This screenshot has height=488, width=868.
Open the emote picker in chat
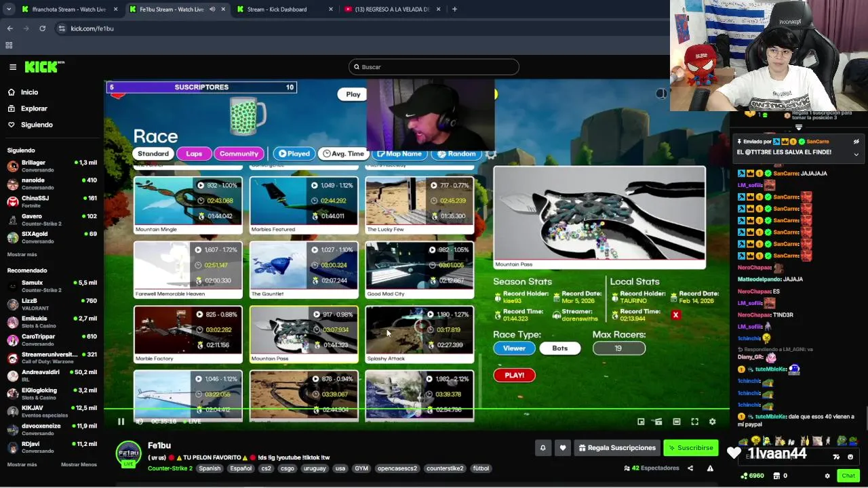coord(850,457)
